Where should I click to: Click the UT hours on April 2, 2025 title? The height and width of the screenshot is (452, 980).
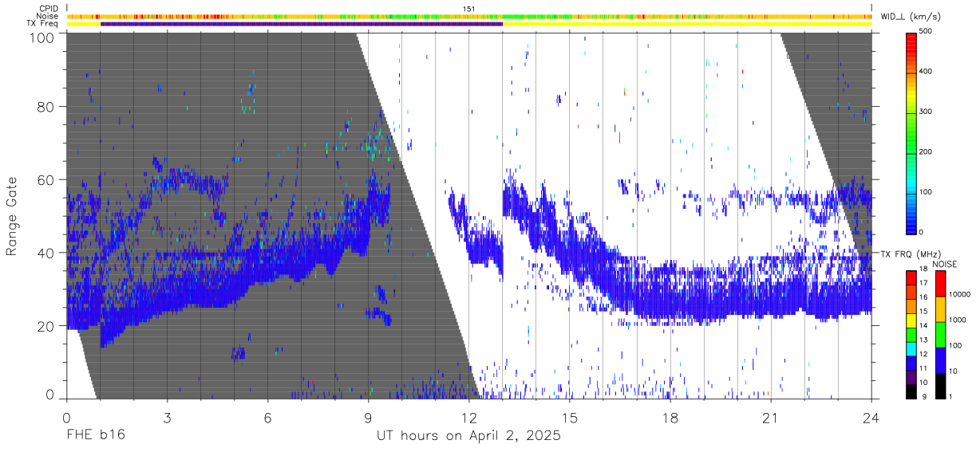(468, 436)
